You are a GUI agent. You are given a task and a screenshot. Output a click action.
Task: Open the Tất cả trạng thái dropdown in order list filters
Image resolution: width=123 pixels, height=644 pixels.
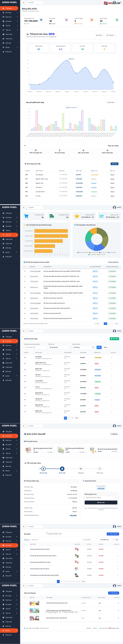coord(60,347)
